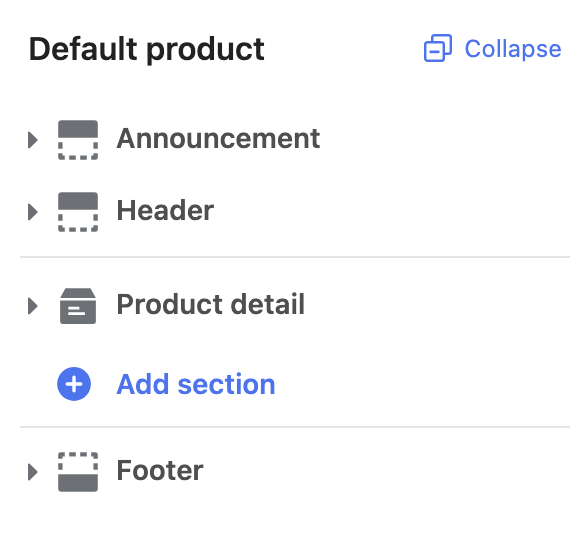Screen dimensions: 588x546
Task: Click the Footer section layout icon
Action: (78, 472)
